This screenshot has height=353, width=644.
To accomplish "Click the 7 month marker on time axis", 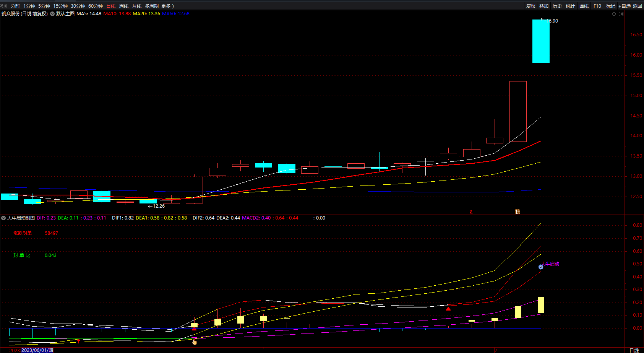I will point(496,350).
